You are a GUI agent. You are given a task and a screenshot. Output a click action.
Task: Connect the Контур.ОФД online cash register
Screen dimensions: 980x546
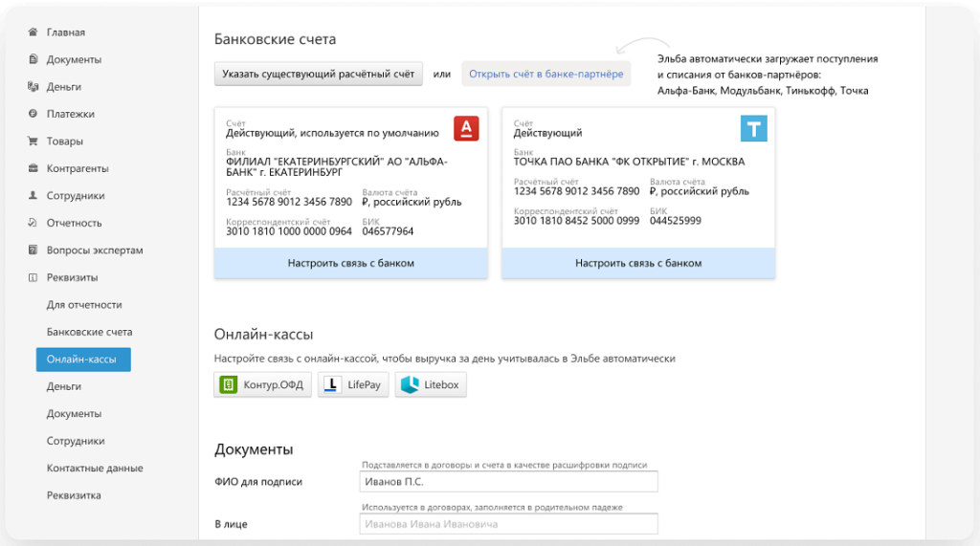(x=263, y=385)
